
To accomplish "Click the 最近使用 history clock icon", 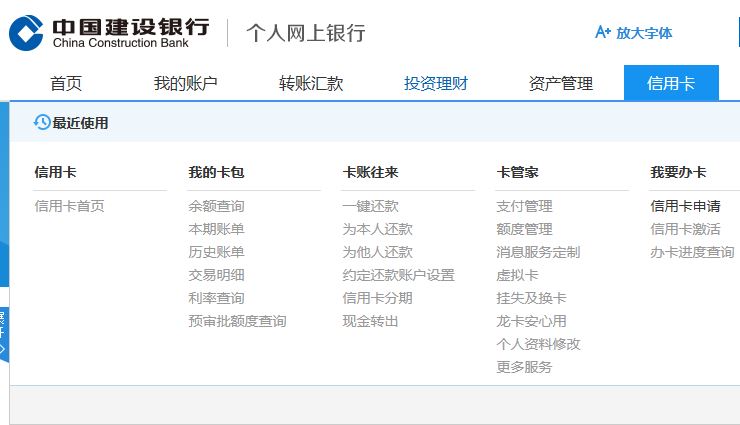I will tap(42, 122).
